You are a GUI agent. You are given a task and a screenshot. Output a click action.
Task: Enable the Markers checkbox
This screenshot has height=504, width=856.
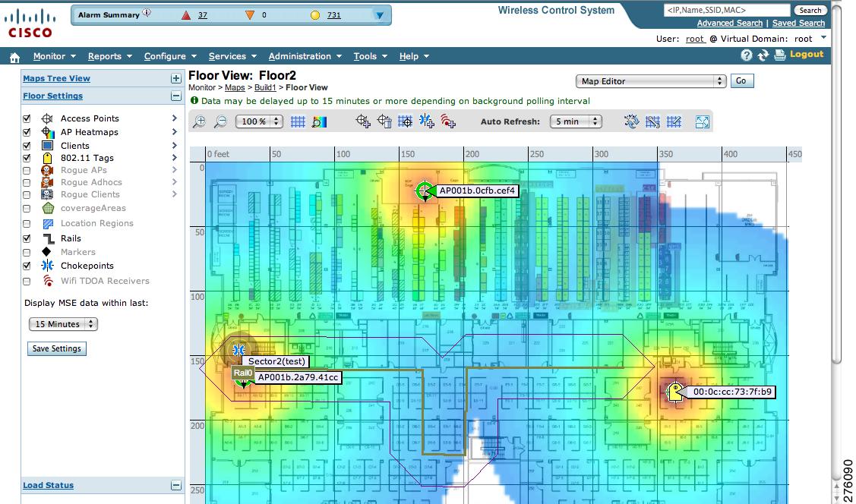pyautogui.click(x=27, y=252)
